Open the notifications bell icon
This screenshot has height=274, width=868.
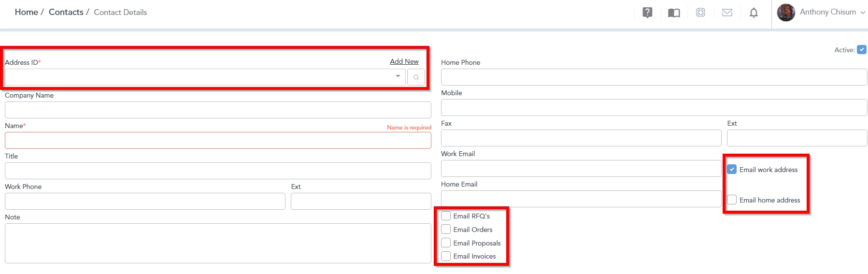click(754, 13)
